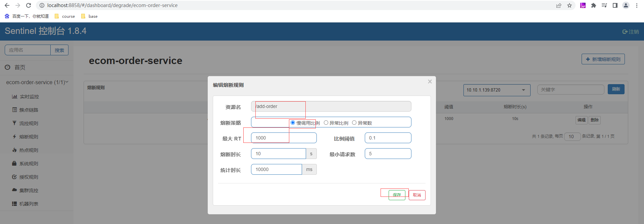Image resolution: width=644 pixels, height=224 pixels.
Task: Click the 关键字 filter field
Action: pyautogui.click(x=571, y=90)
